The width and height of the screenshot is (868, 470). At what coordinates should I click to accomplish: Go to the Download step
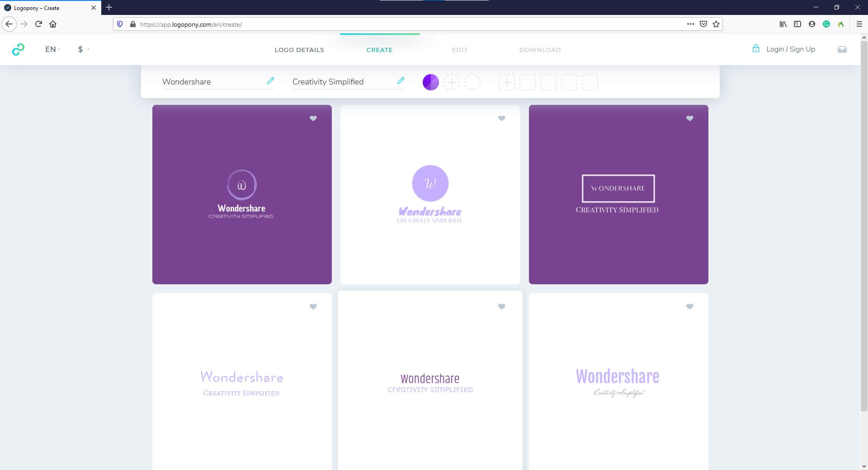540,50
